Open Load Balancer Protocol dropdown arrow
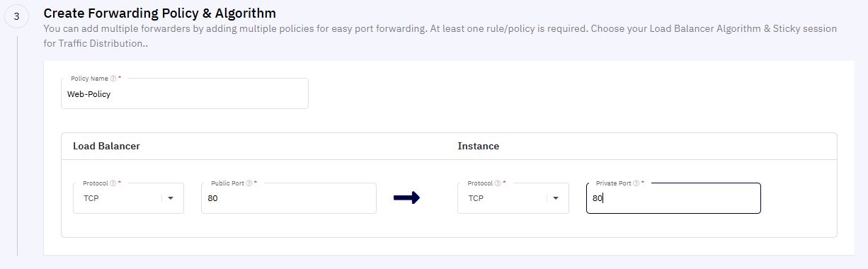The image size is (868, 269). [171, 198]
